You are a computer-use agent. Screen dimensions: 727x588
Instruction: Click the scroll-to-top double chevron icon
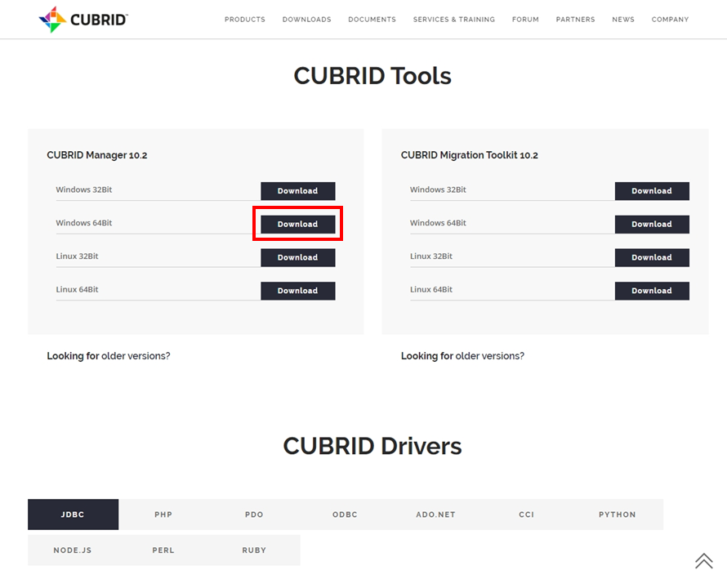coord(704,560)
